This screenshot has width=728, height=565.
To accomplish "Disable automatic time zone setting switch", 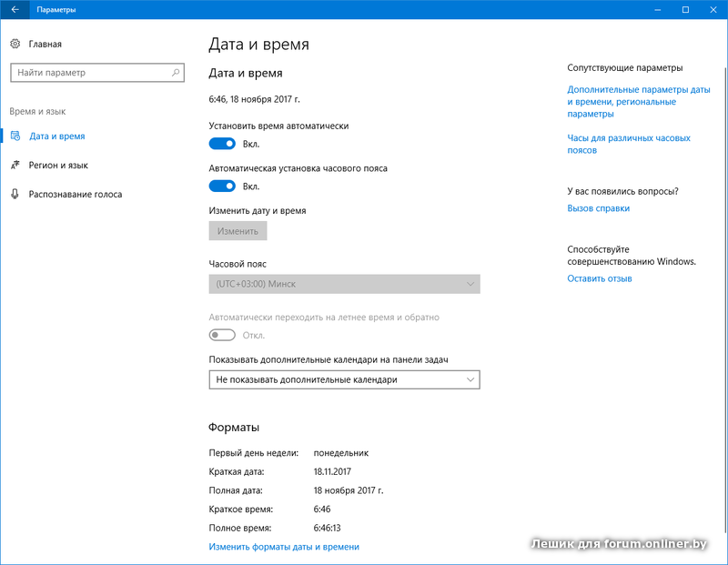I will (222, 187).
